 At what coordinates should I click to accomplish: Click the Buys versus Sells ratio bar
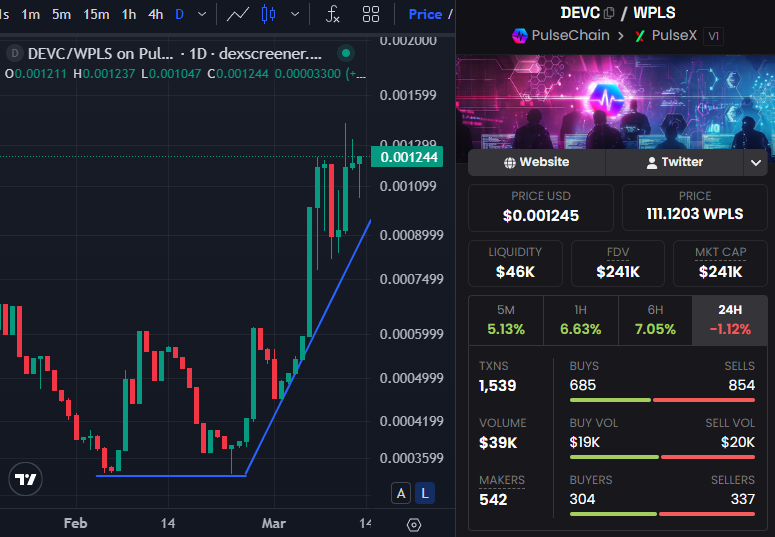pos(662,400)
